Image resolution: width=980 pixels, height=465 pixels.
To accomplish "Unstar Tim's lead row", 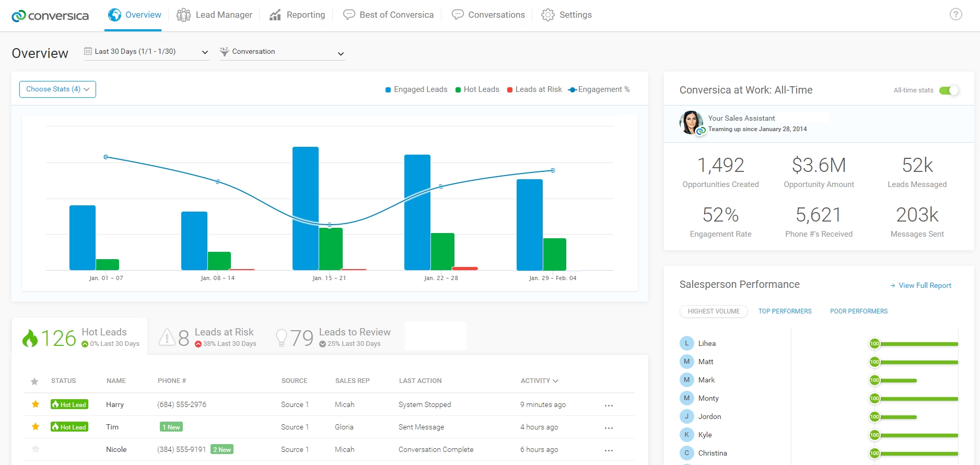I will [36, 426].
